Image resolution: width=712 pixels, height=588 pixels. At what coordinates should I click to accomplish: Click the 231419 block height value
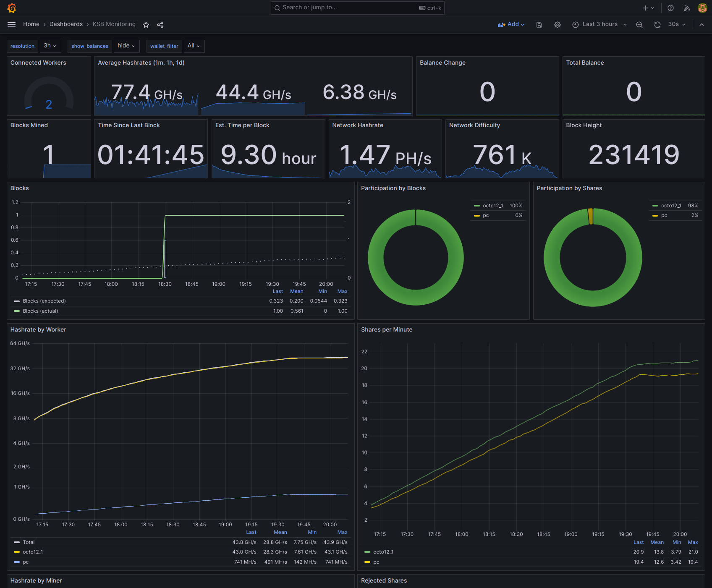click(633, 155)
